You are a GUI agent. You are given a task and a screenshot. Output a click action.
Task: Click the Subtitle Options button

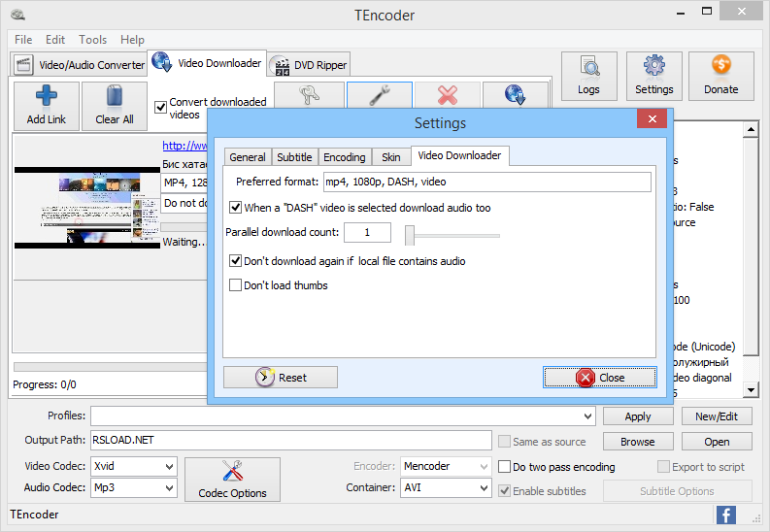click(677, 491)
